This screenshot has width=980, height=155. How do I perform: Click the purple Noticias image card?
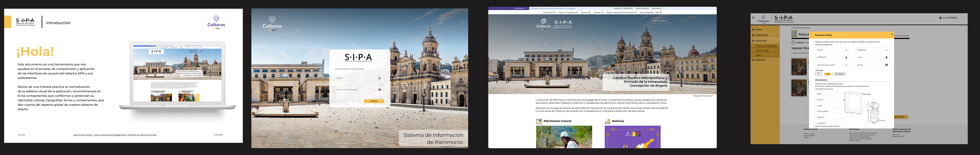tap(633, 137)
